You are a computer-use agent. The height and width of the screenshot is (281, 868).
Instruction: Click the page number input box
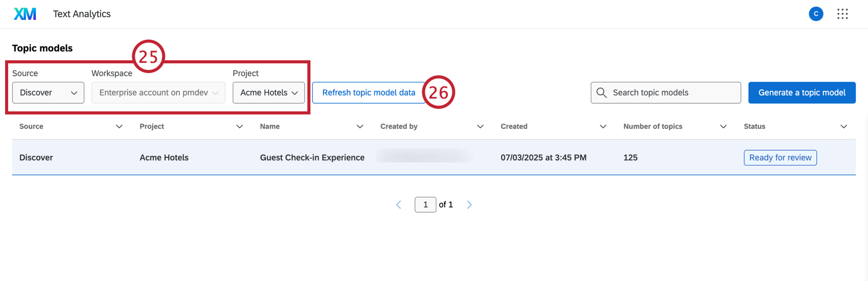pyautogui.click(x=425, y=205)
